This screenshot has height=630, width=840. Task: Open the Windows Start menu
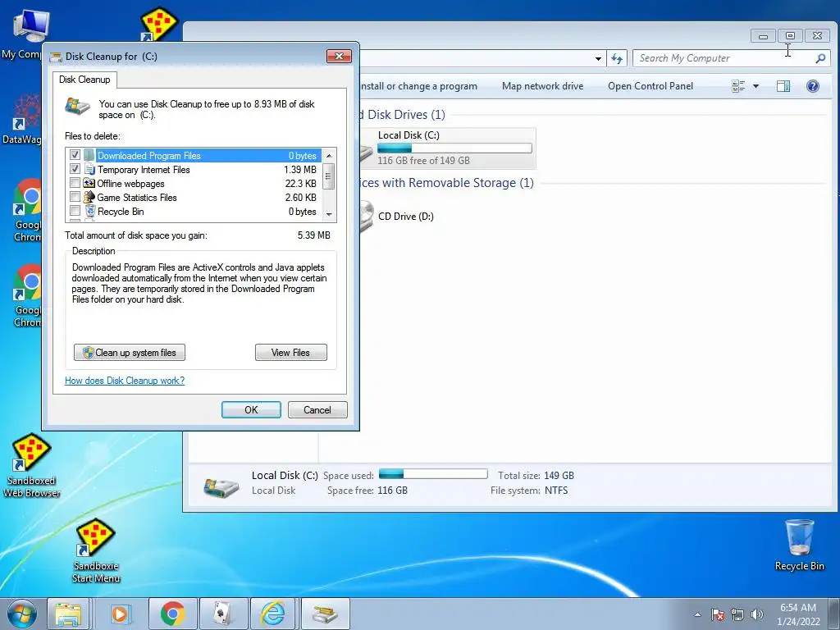click(x=21, y=614)
